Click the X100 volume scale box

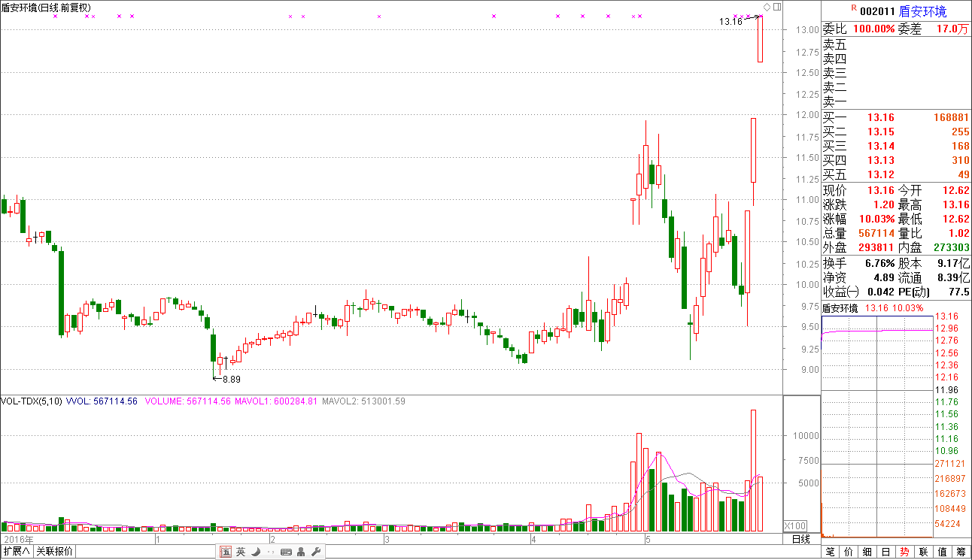click(795, 525)
